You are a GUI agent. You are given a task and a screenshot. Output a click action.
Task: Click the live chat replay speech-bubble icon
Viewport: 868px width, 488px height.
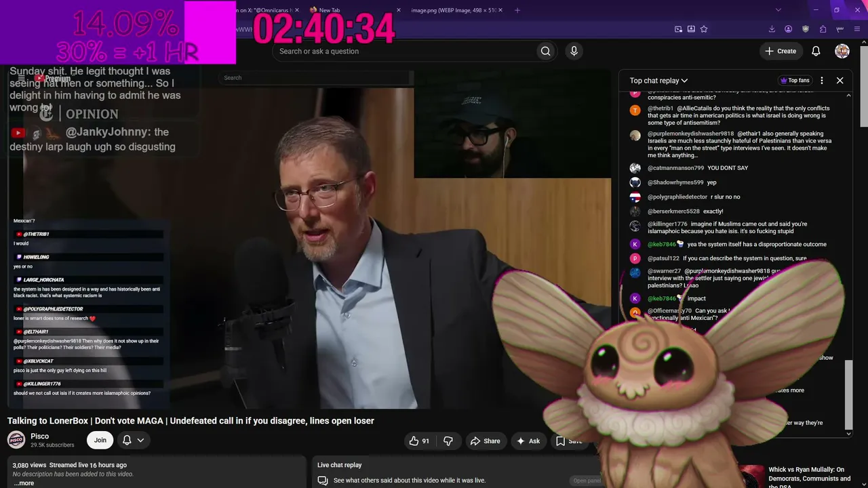pos(323,481)
